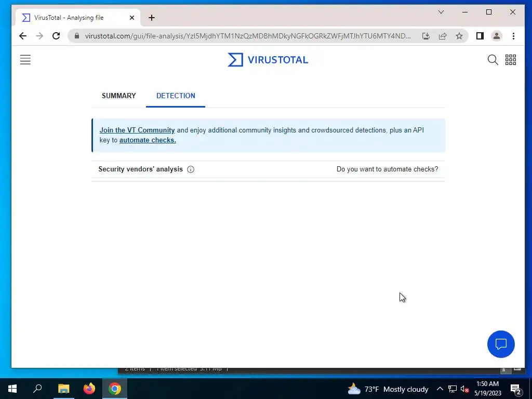Toggle Chrome's side panel icon

point(480,36)
